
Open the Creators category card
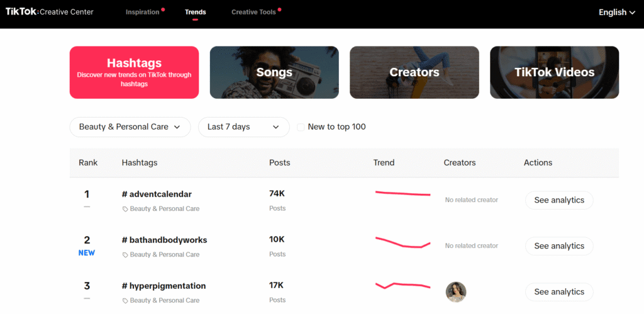click(x=414, y=72)
